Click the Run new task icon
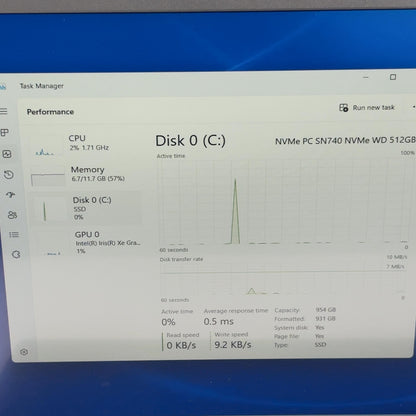 [343, 108]
